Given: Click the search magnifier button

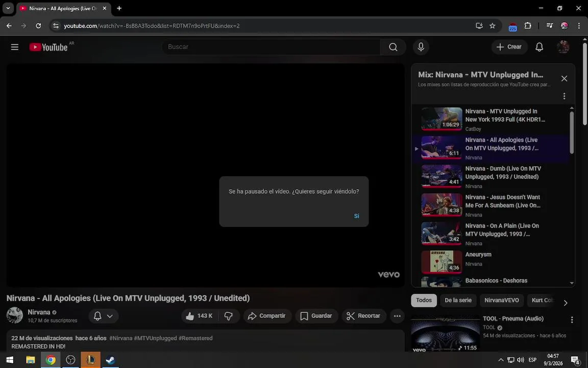Looking at the screenshot, I should coord(393,47).
